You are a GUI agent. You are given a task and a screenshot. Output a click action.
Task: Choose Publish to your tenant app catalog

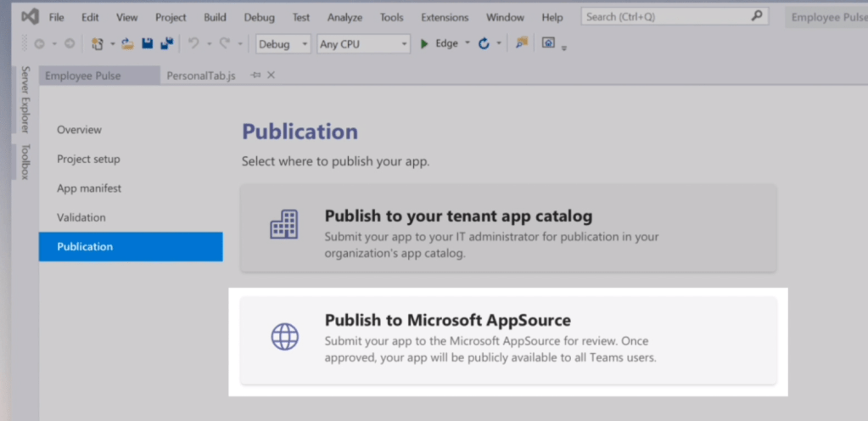(x=507, y=227)
